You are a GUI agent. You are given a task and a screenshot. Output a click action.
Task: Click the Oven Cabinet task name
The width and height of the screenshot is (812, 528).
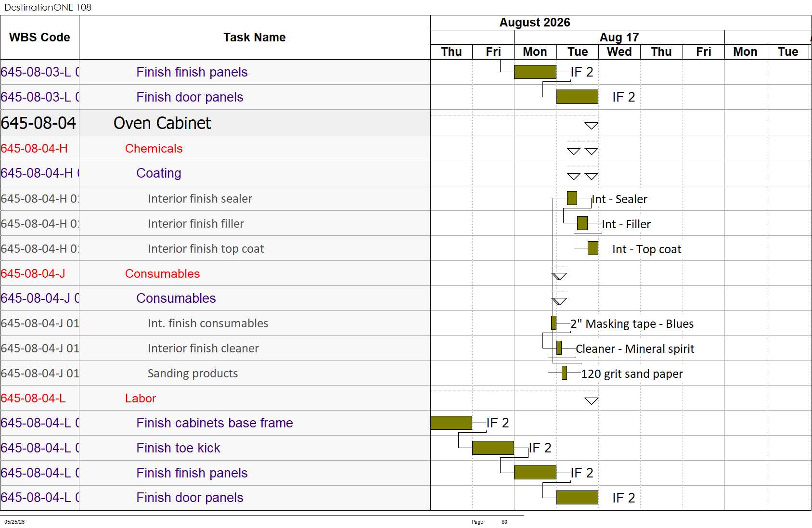[x=162, y=123]
